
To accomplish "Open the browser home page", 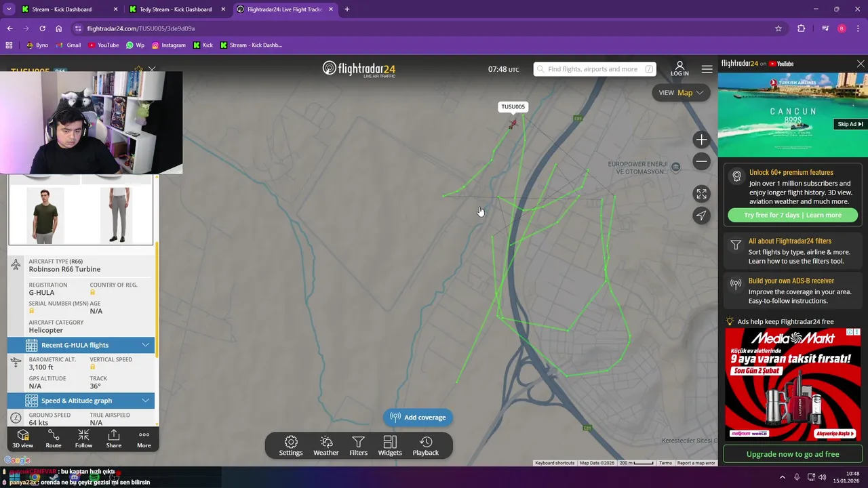I will 58,28.
